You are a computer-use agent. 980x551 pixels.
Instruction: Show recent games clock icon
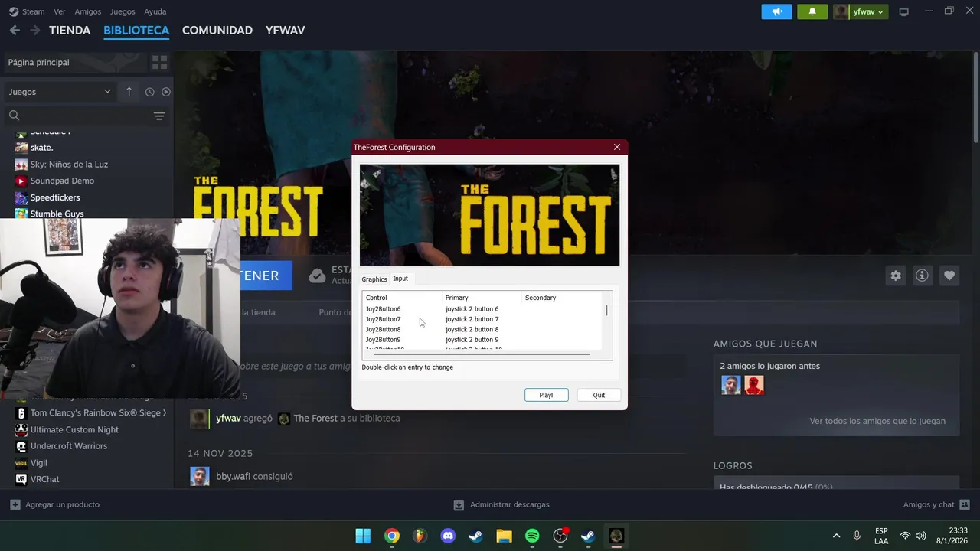click(x=150, y=92)
